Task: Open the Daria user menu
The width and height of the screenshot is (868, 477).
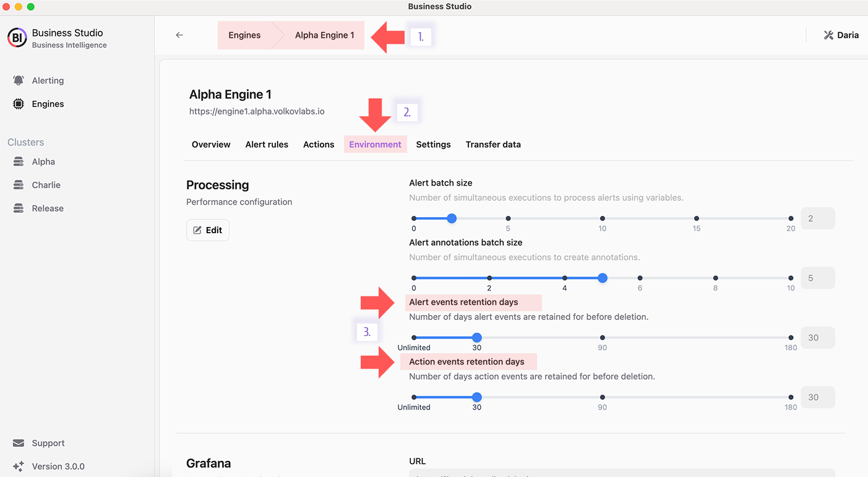Action: [841, 35]
